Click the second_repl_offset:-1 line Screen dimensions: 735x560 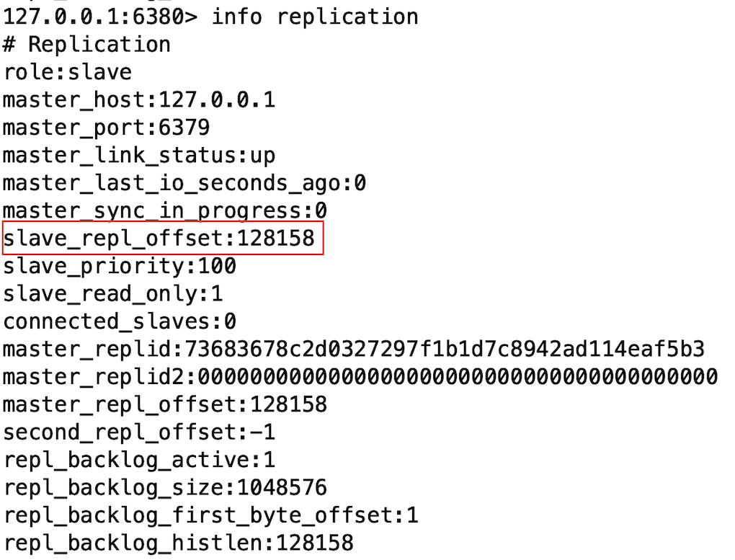[x=139, y=432]
